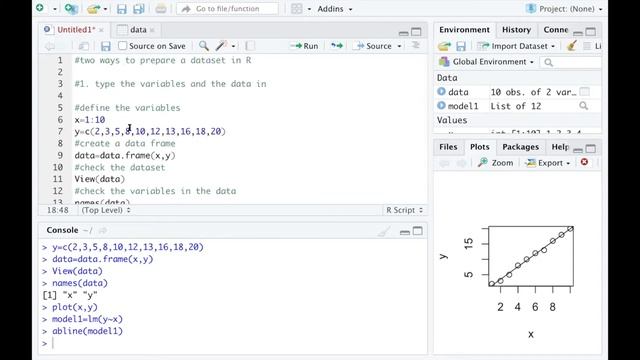
Task: Expand the model1 object details arrow
Action: 441,105
